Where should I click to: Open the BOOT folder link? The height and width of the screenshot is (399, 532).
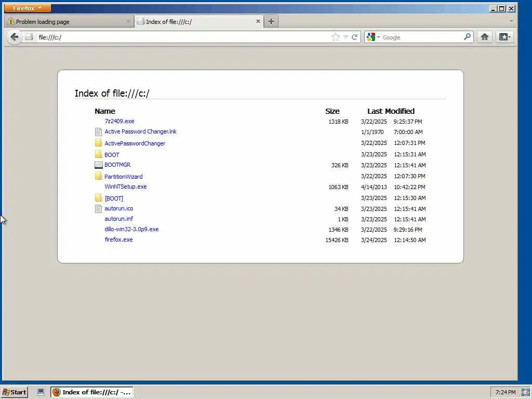112,155
